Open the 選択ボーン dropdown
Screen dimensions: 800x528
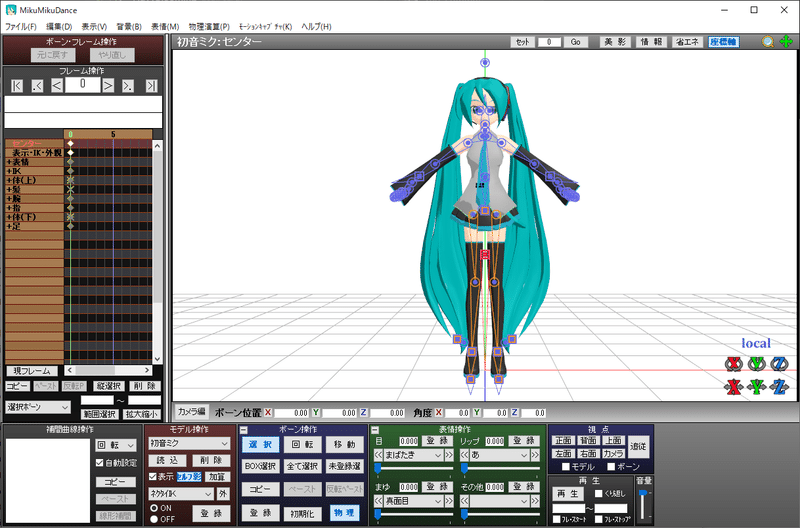pos(38,407)
